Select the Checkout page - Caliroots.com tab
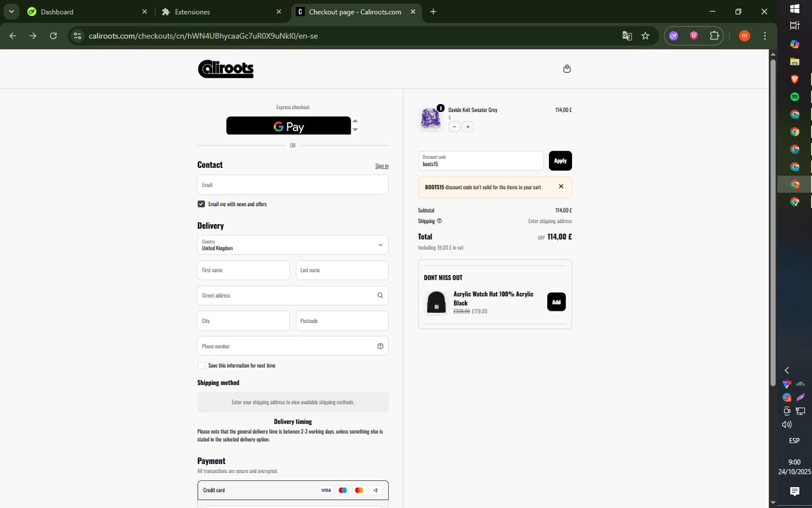The image size is (812, 508). pyautogui.click(x=355, y=12)
